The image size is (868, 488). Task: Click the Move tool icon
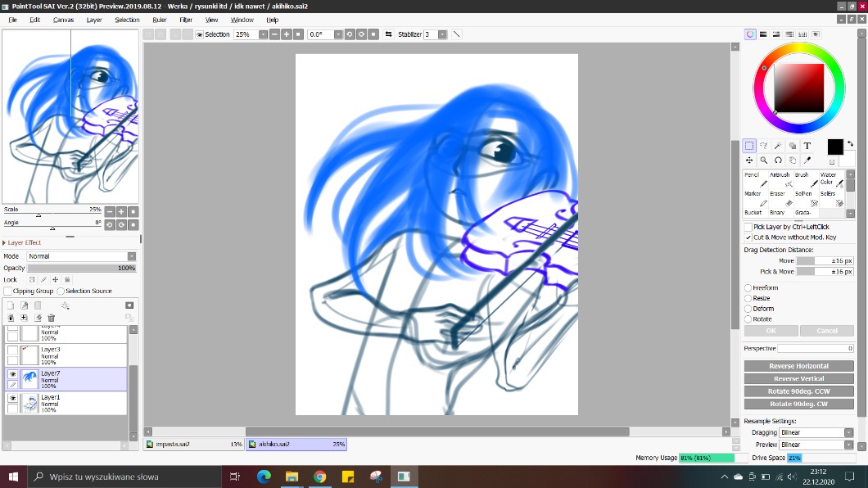click(x=749, y=160)
